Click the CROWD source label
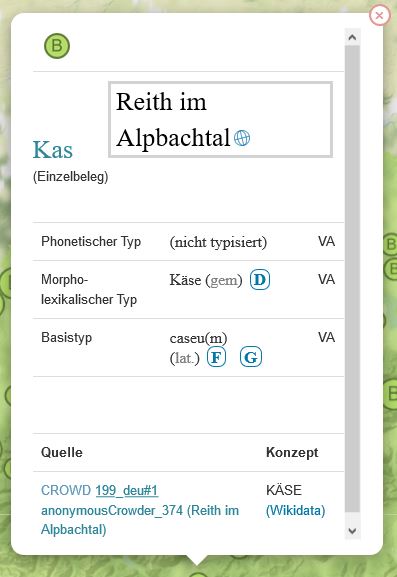 [66, 490]
